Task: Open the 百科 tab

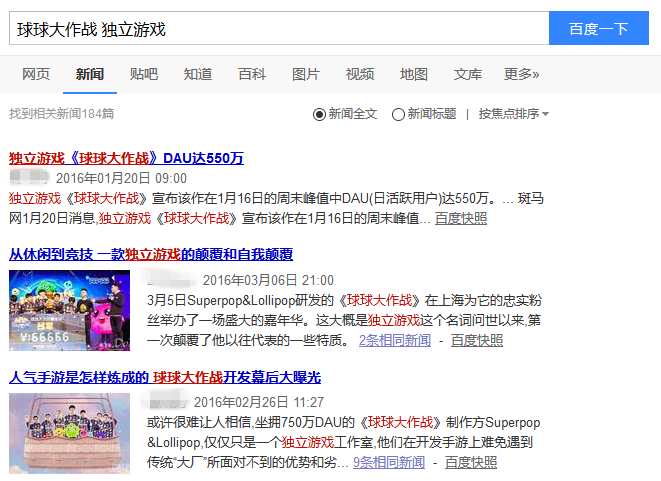Action: click(x=252, y=74)
